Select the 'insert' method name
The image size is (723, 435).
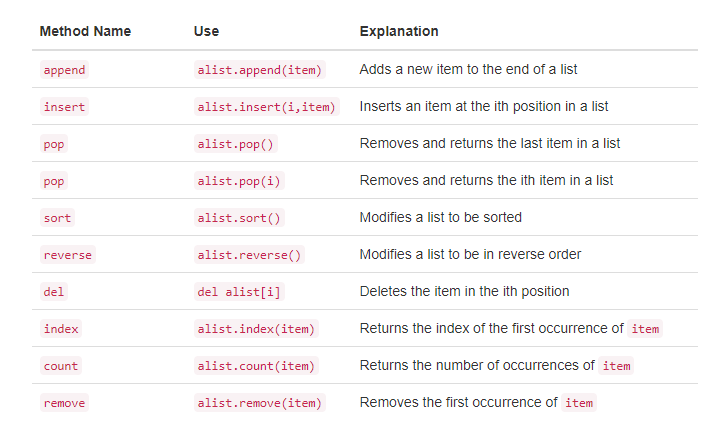coord(64,107)
